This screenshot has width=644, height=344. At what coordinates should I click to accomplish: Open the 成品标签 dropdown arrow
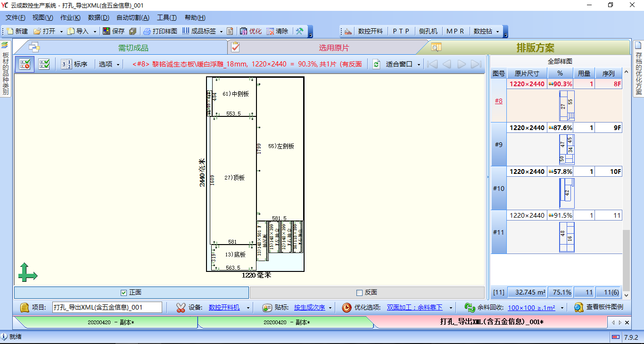(x=221, y=32)
